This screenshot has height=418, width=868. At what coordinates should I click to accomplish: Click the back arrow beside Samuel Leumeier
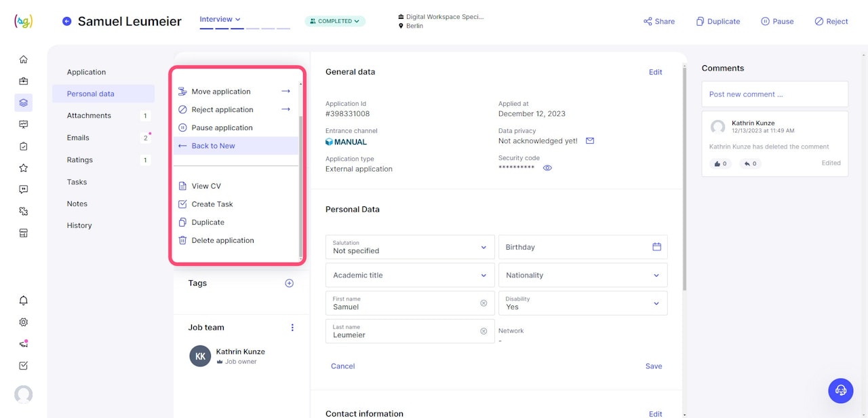click(x=66, y=21)
